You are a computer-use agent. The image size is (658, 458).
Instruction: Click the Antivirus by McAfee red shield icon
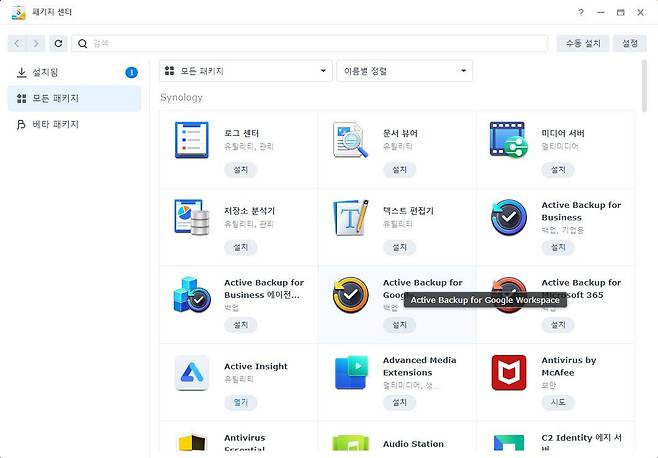pyautogui.click(x=509, y=373)
